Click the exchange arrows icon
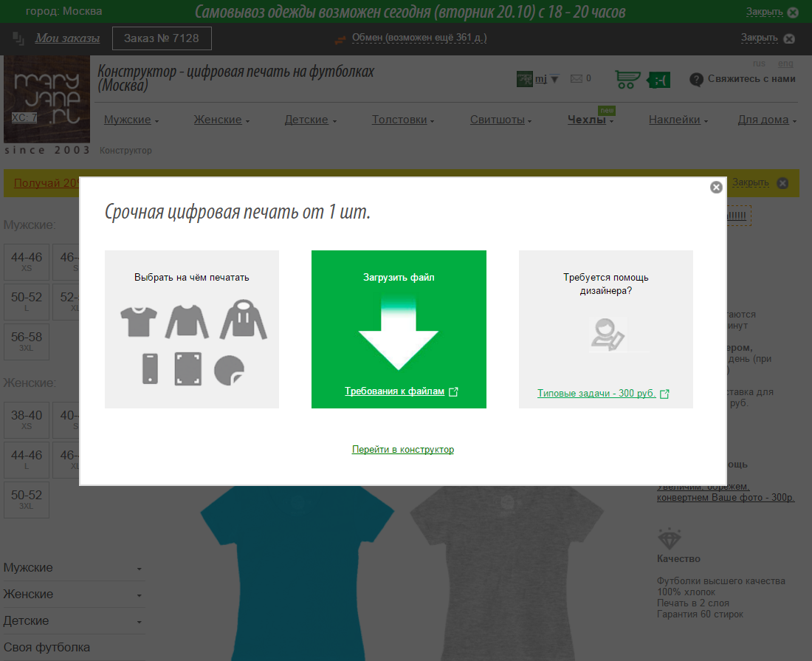This screenshot has height=661, width=812. (x=340, y=39)
